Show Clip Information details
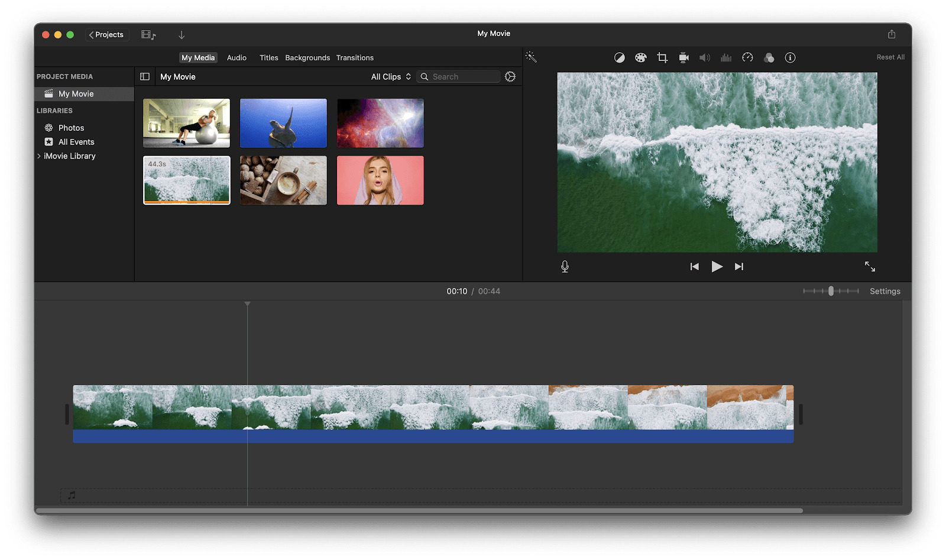 click(x=790, y=57)
